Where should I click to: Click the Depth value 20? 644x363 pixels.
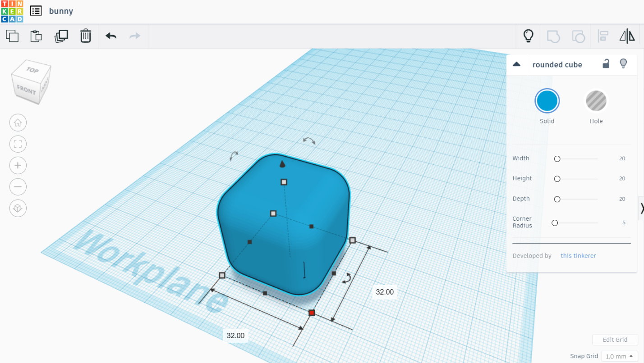[x=622, y=199]
